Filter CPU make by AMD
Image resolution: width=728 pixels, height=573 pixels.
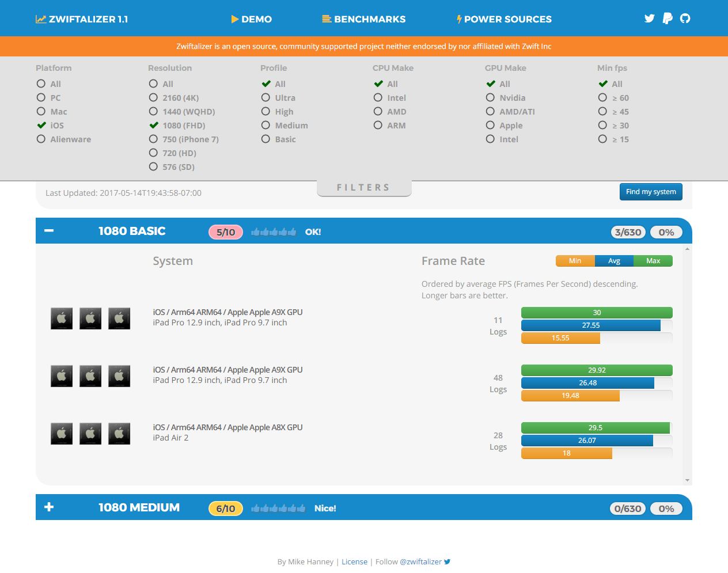pyautogui.click(x=390, y=112)
